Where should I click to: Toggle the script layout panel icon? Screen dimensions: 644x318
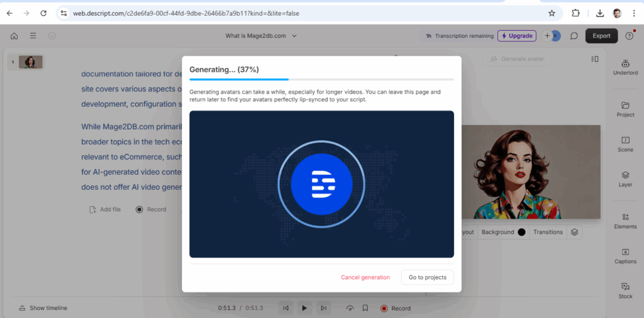[594, 59]
